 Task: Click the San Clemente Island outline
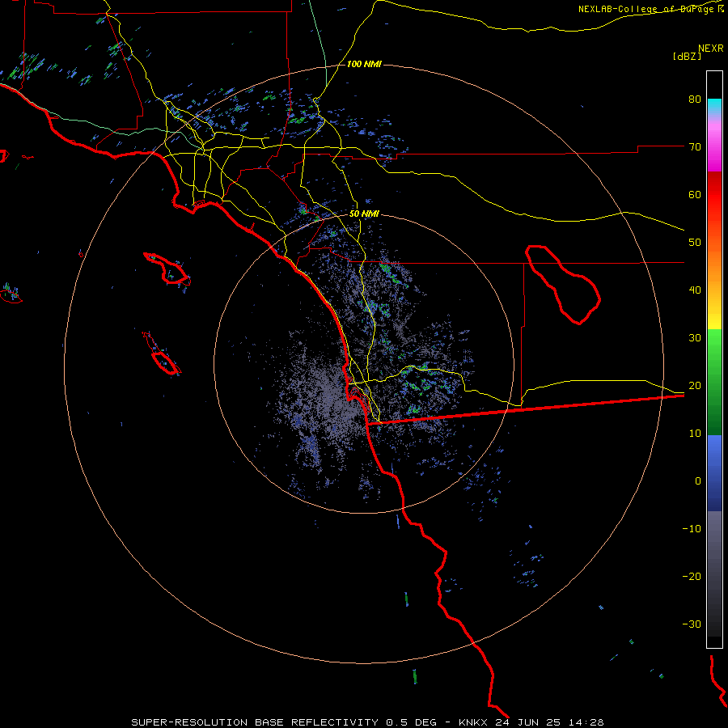pyautogui.click(x=162, y=353)
